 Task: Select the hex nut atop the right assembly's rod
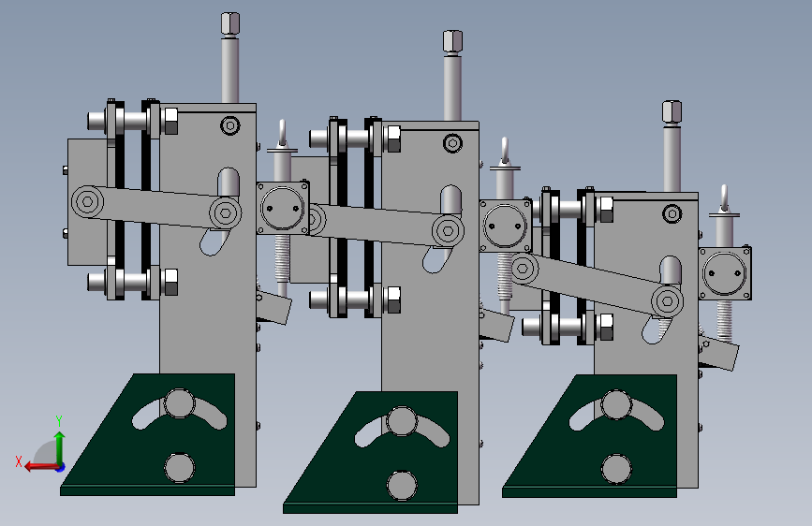point(672,112)
